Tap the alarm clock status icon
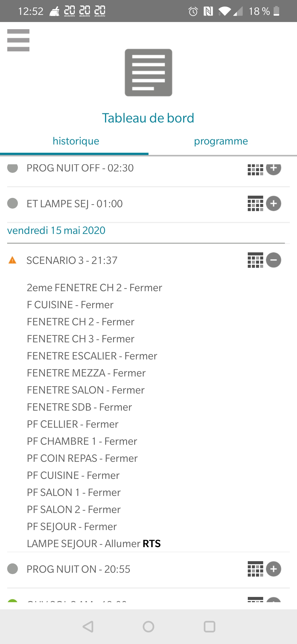This screenshot has height=644, width=297. coord(193,11)
